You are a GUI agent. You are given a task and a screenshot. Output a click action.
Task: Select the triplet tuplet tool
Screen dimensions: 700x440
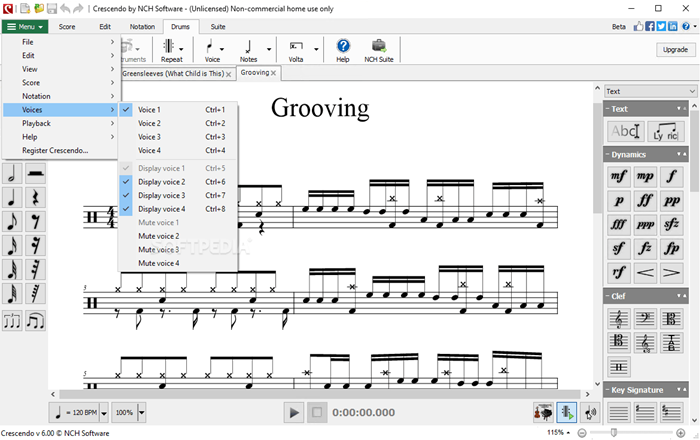point(12,321)
